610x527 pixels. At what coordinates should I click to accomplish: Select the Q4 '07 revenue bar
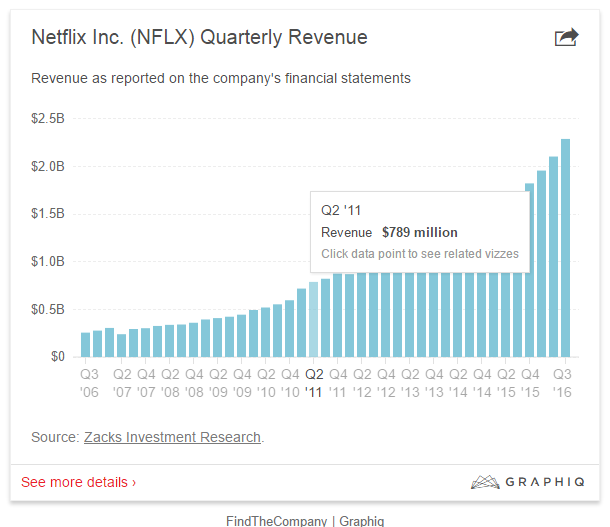pos(145,343)
